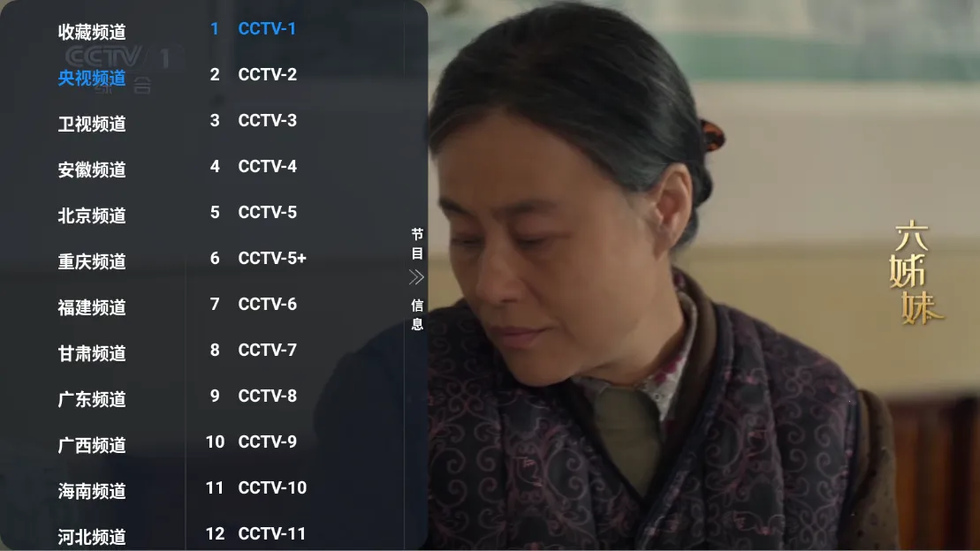Screen dimensions: 980x551
Task: Select the 广东频道 category
Action: [92, 399]
